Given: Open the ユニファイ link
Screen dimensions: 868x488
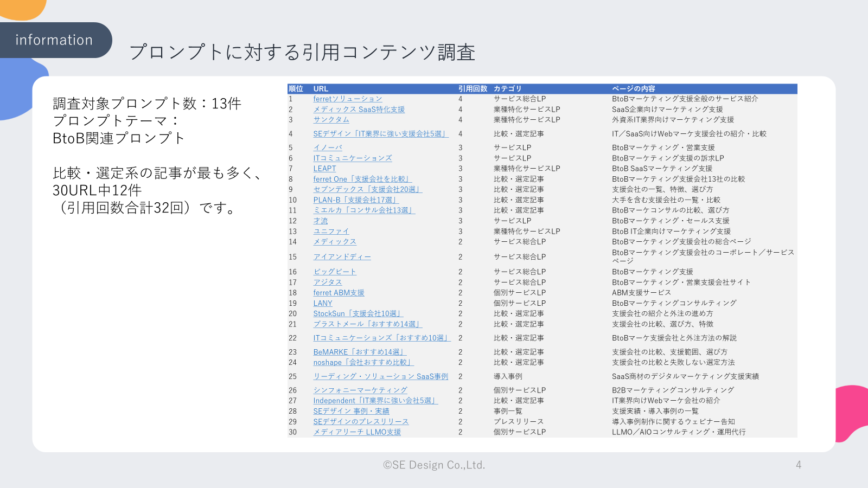Looking at the screenshot, I should 331,232.
